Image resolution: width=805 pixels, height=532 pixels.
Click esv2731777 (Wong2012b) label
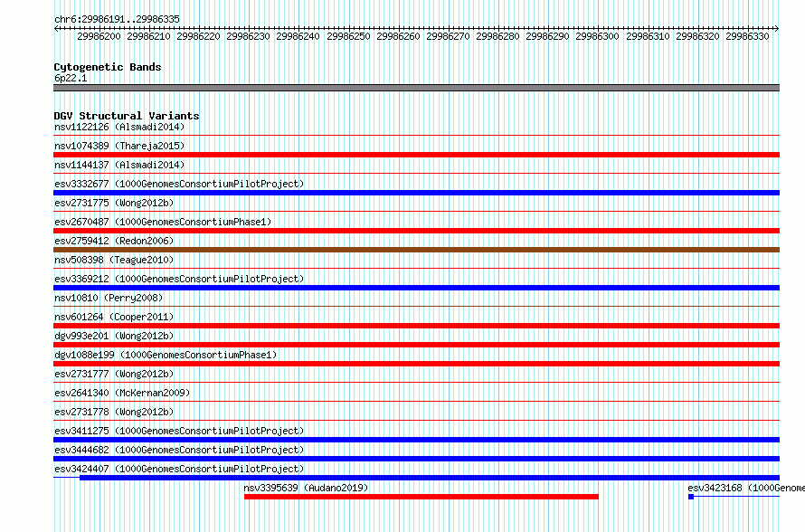(114, 374)
